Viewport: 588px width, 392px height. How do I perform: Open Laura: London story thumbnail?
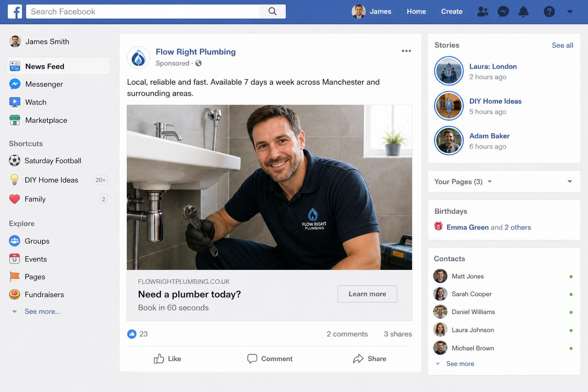click(x=449, y=71)
